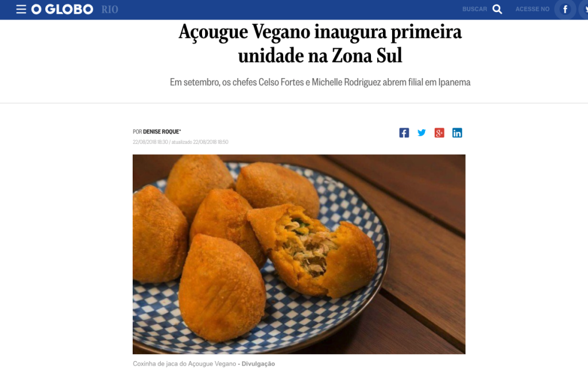Click the Coxinha de jaca caption text
This screenshot has height=376, width=588.
pyautogui.click(x=184, y=363)
